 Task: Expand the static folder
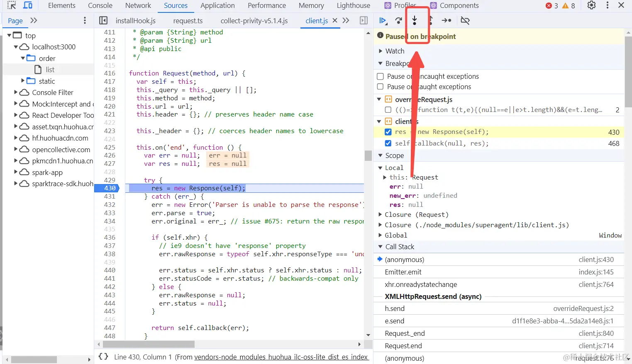coord(23,81)
